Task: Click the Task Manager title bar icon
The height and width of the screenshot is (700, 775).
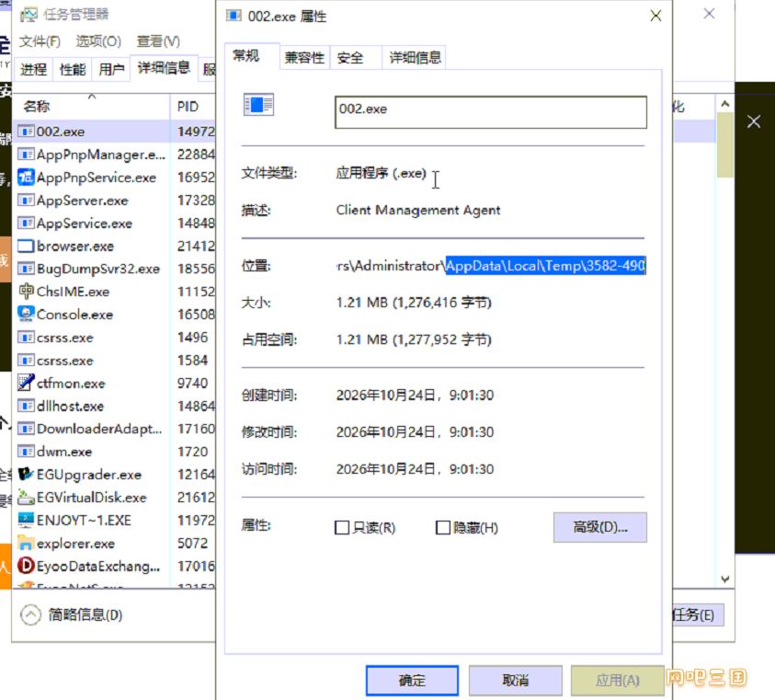Action: click(28, 15)
